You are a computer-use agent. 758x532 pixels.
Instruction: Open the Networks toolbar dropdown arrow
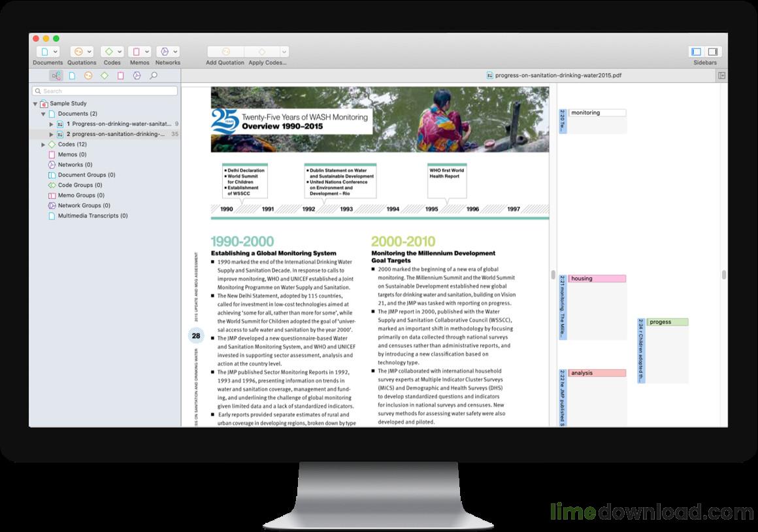click(175, 52)
